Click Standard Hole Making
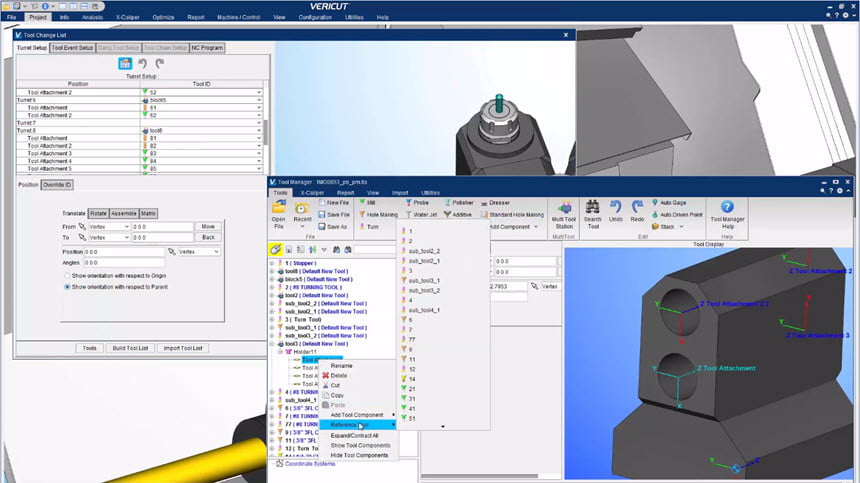Screen dimensions: 860x483 point(512,215)
